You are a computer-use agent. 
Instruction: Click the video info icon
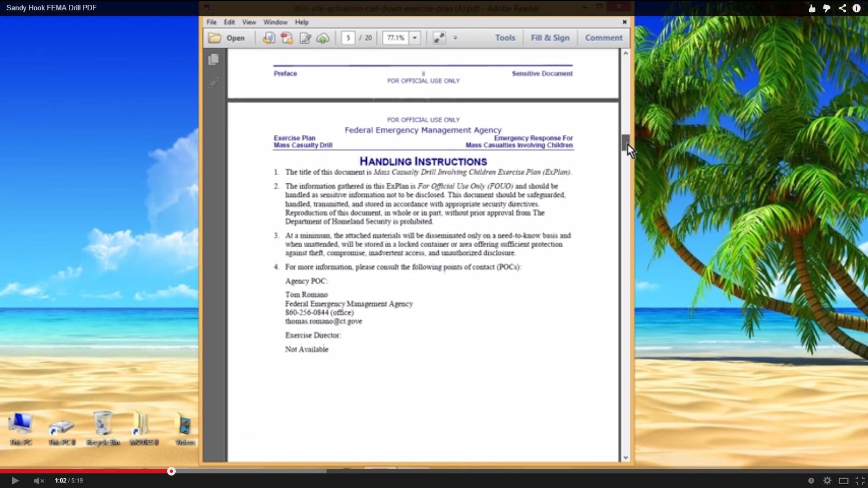tap(857, 8)
